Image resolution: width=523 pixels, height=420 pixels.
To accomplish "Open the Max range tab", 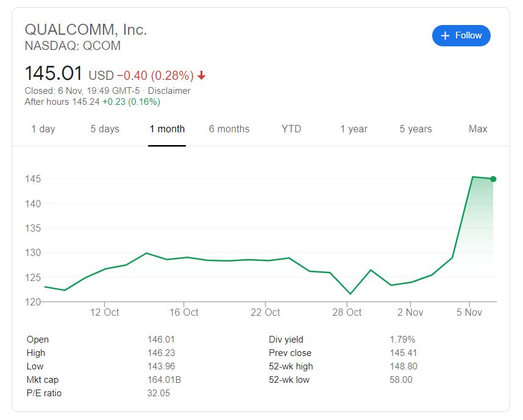I will 478,129.
